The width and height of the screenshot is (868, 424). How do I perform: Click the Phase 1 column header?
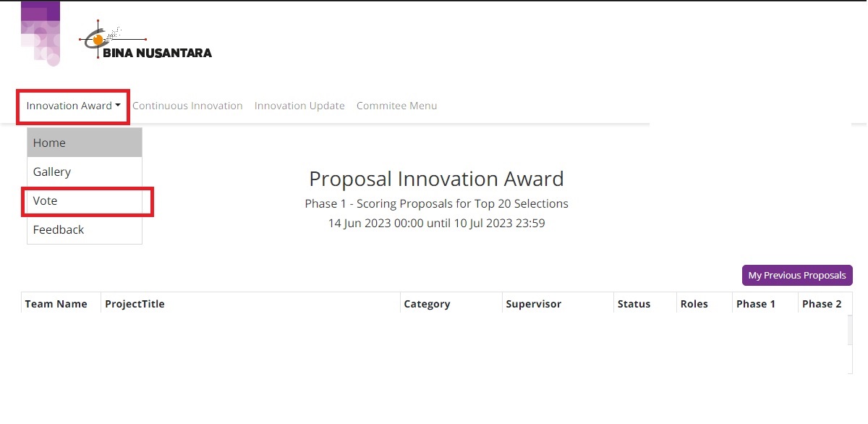click(756, 304)
